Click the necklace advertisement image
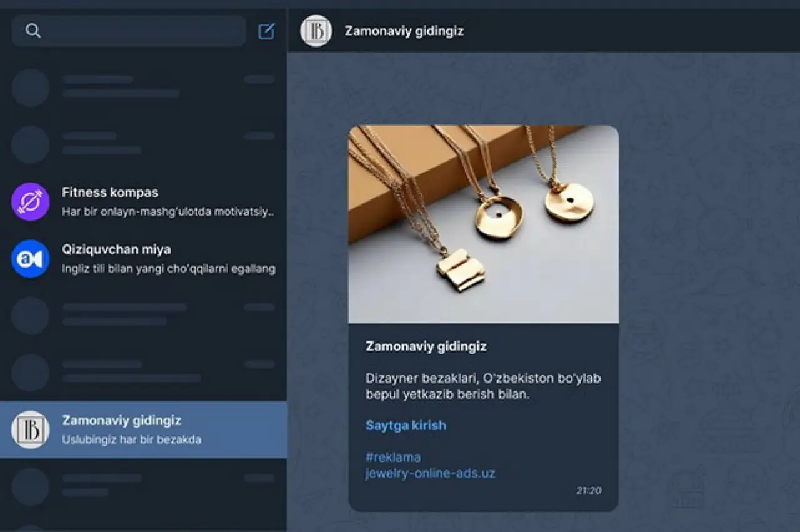Screen dimensions: 800x532 click(482, 223)
